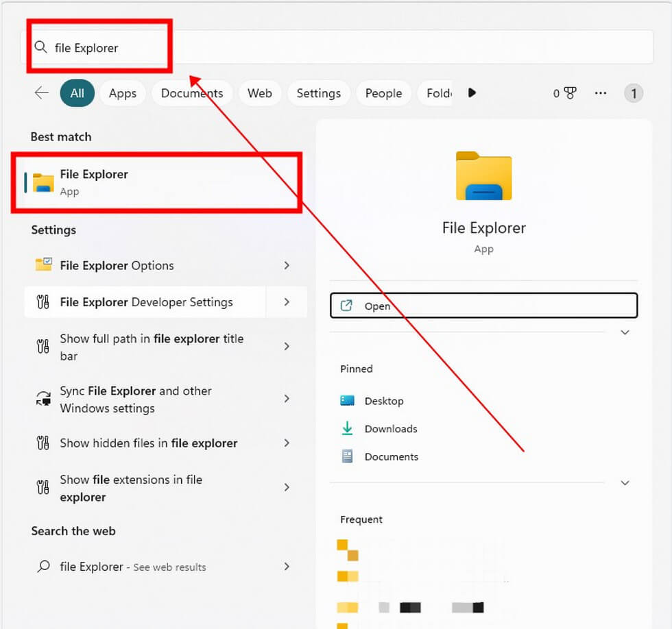The image size is (672, 629).
Task: Click the Desktop pinned folder icon
Action: pyautogui.click(x=347, y=400)
